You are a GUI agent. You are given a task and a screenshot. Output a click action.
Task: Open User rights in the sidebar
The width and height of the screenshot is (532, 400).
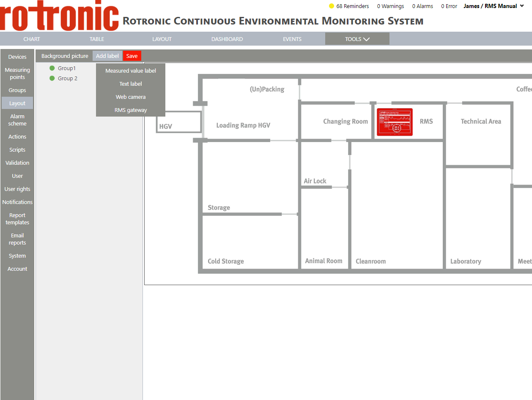pos(17,189)
